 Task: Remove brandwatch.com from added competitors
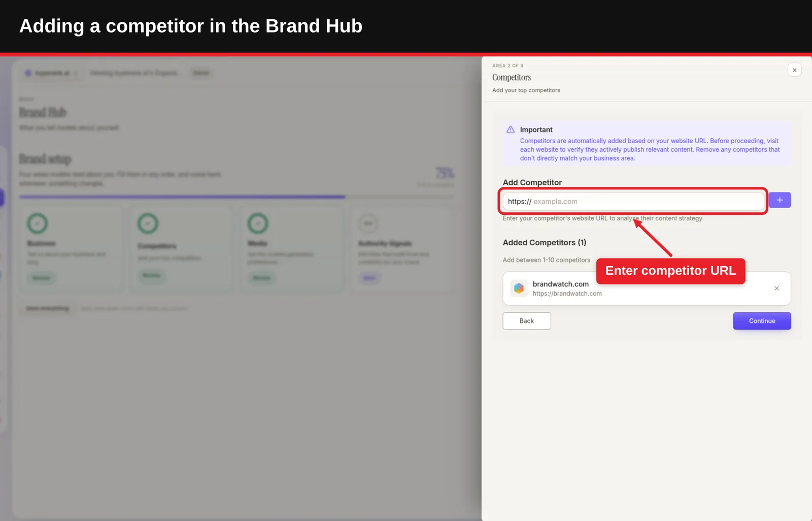(x=776, y=288)
